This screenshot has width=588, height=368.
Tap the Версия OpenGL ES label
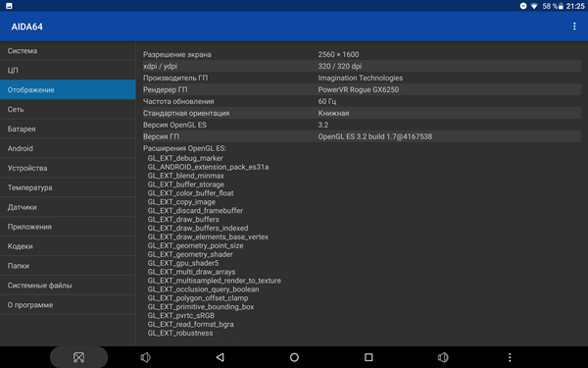[x=174, y=125]
